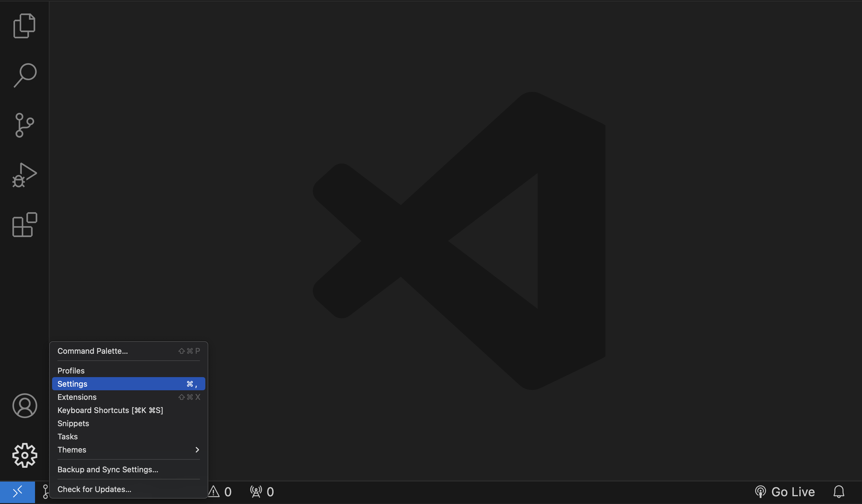862x504 pixels.
Task: Click the notifications bell
Action: [839, 492]
